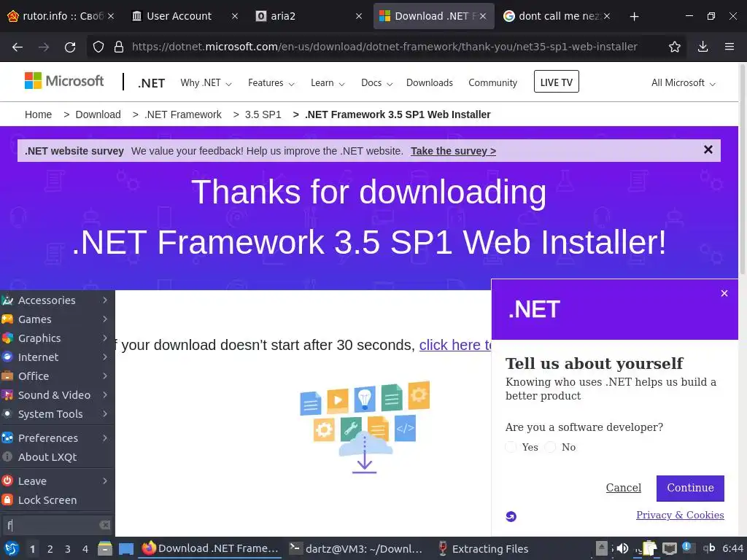Click the LIVE TV button
This screenshot has height=560, width=747.
pyautogui.click(x=556, y=82)
